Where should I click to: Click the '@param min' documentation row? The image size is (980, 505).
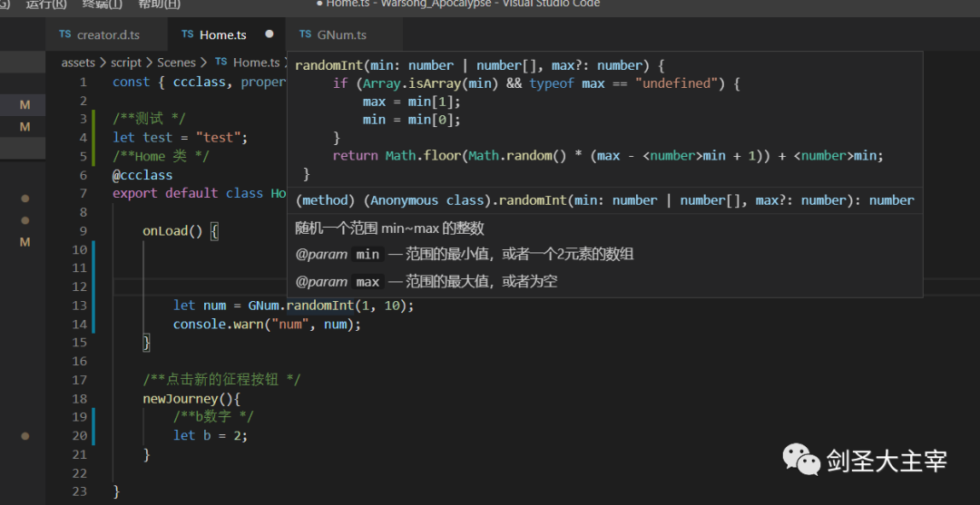pos(465,255)
